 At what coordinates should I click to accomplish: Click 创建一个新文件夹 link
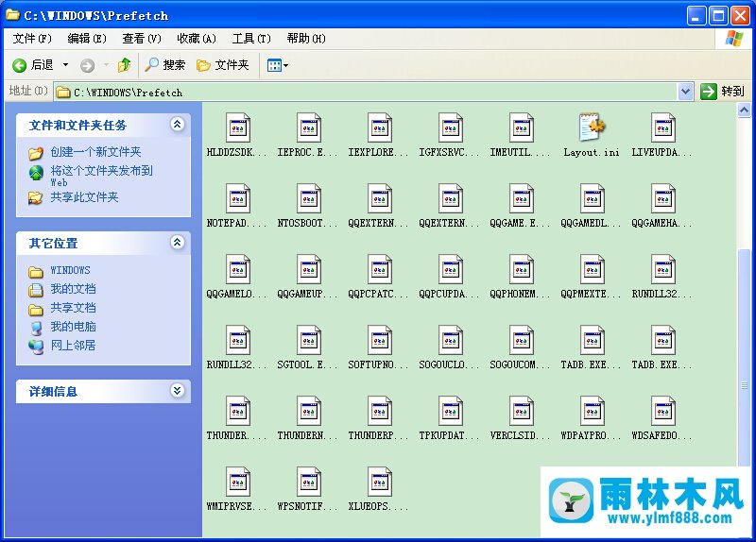95,152
